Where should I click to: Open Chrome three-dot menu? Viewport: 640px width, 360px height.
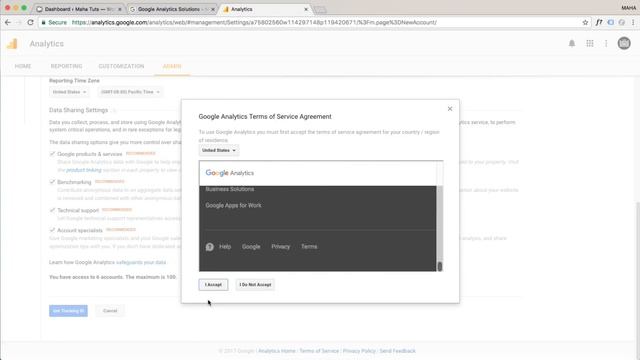(633, 22)
